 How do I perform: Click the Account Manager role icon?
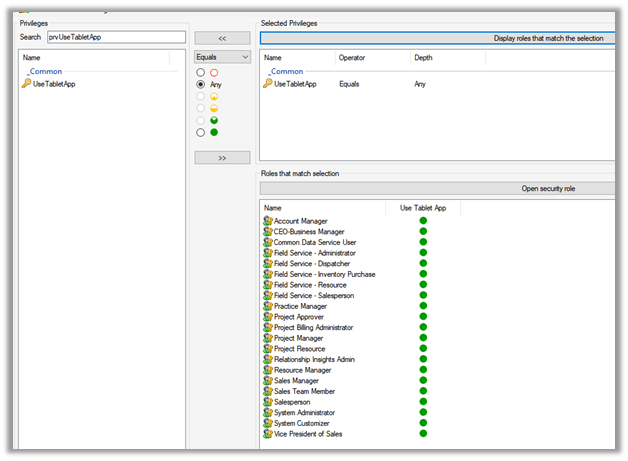[x=267, y=221]
